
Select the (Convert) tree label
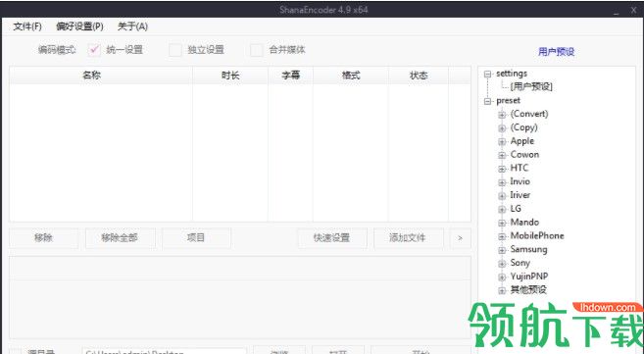(529, 114)
